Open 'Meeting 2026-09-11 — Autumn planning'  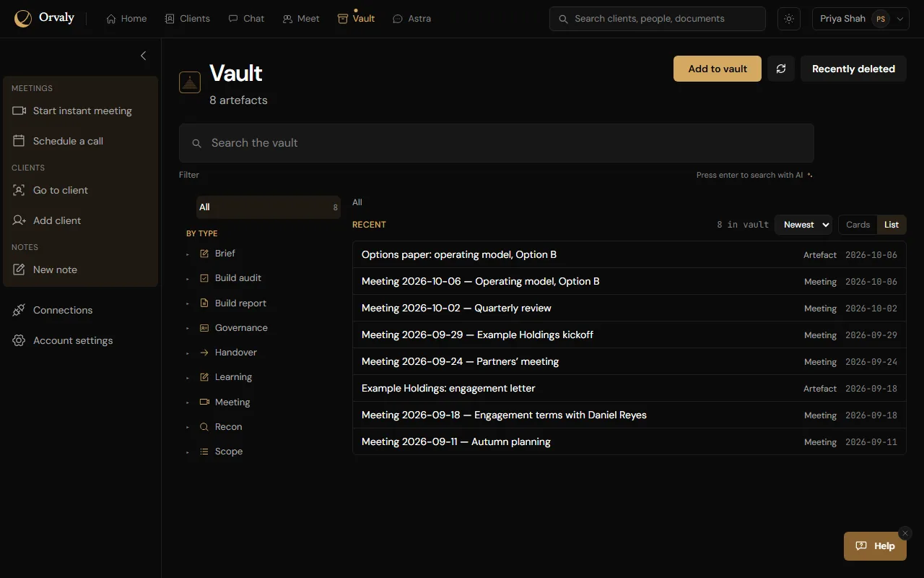coord(629,441)
